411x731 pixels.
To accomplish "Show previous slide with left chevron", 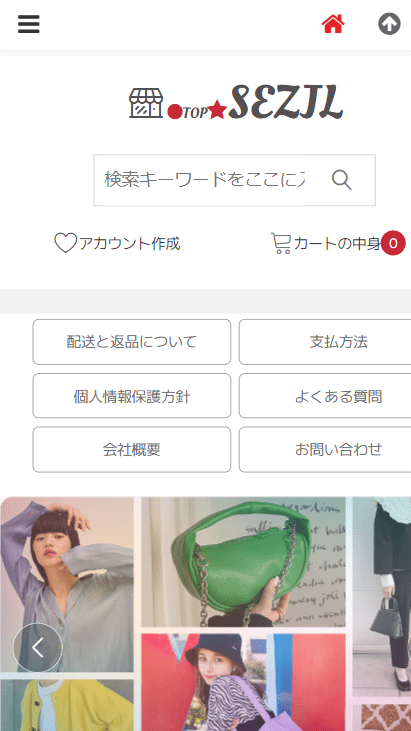I will (x=38, y=648).
